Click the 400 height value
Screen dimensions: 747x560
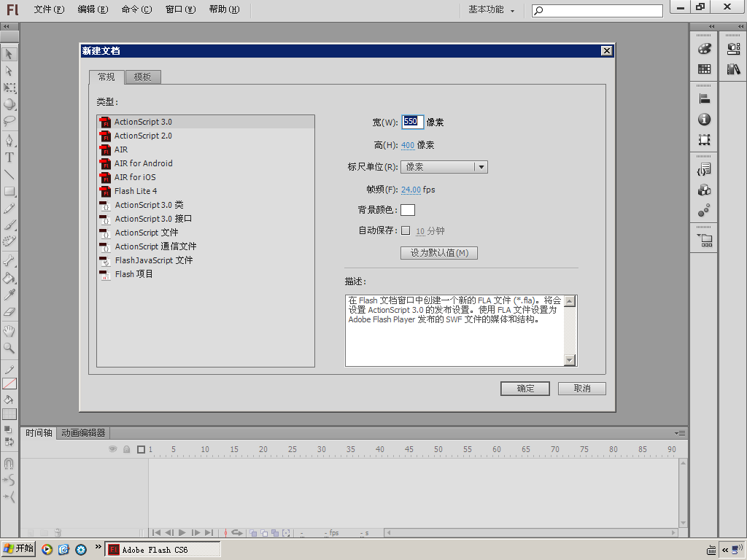coord(408,145)
